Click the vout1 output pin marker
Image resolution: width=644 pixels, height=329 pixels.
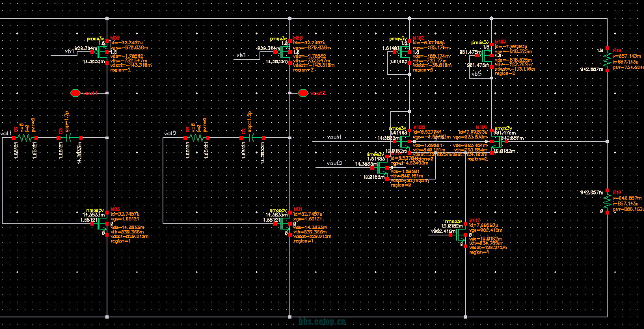coord(75,92)
